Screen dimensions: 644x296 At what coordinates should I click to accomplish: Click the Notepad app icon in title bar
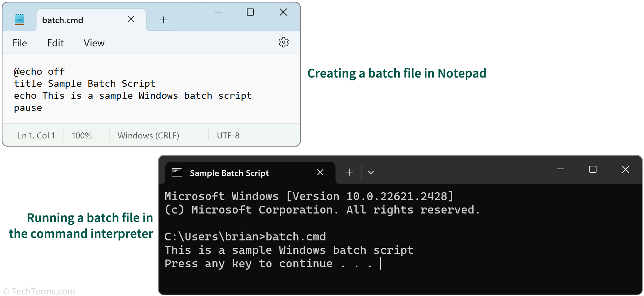(x=20, y=19)
